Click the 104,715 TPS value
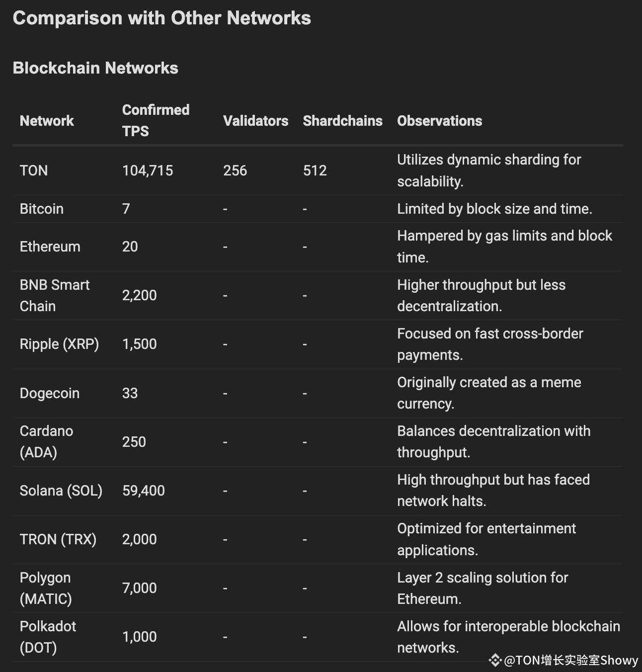The height and width of the screenshot is (672, 642). [148, 170]
